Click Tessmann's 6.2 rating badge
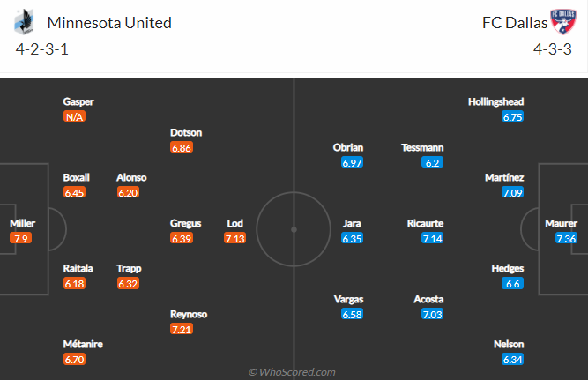This screenshot has width=588, height=380. [x=432, y=163]
